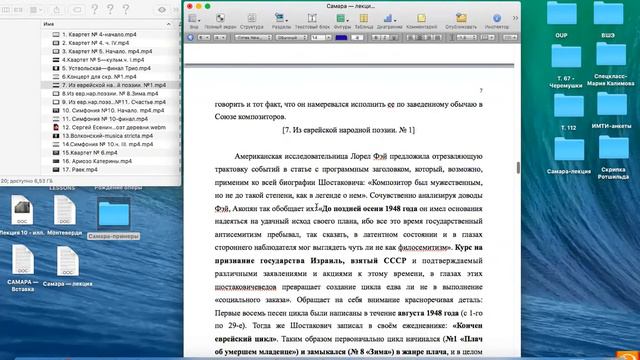The image size is (640, 360).
Task: Switch Finder to column view
Action: [x=6, y=10]
